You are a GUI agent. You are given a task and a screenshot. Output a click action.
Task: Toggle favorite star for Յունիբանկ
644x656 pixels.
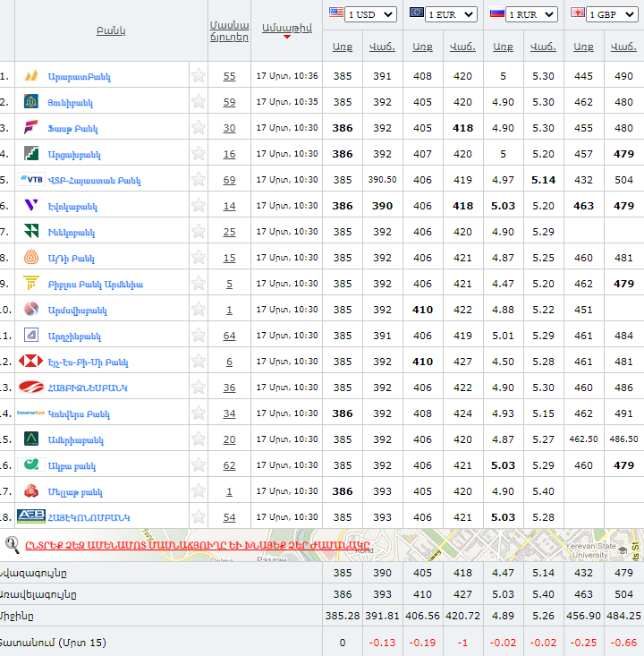(x=199, y=102)
